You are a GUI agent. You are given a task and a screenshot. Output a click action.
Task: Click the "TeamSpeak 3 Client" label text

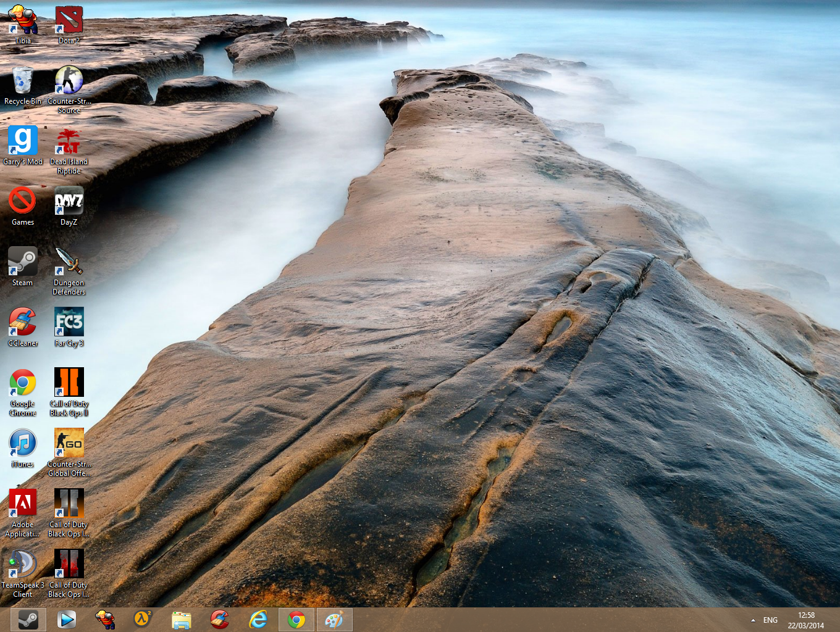(23, 590)
